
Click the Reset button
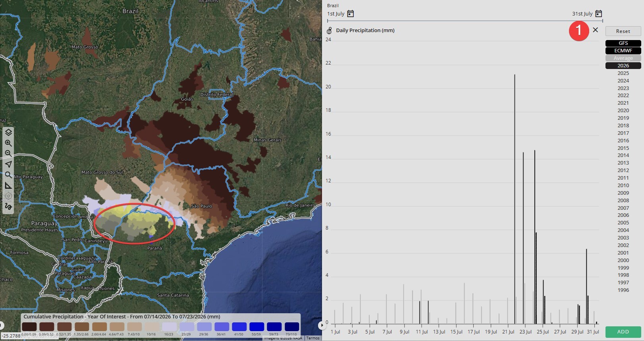tap(623, 31)
